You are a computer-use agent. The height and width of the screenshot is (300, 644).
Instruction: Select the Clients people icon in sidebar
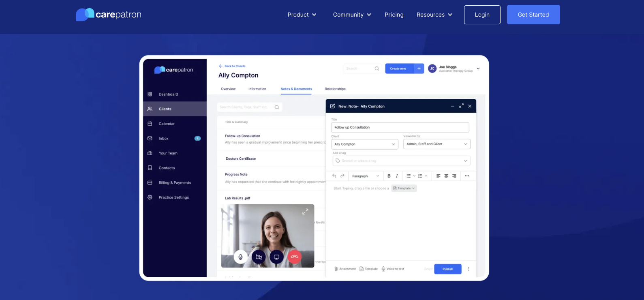pyautogui.click(x=150, y=109)
